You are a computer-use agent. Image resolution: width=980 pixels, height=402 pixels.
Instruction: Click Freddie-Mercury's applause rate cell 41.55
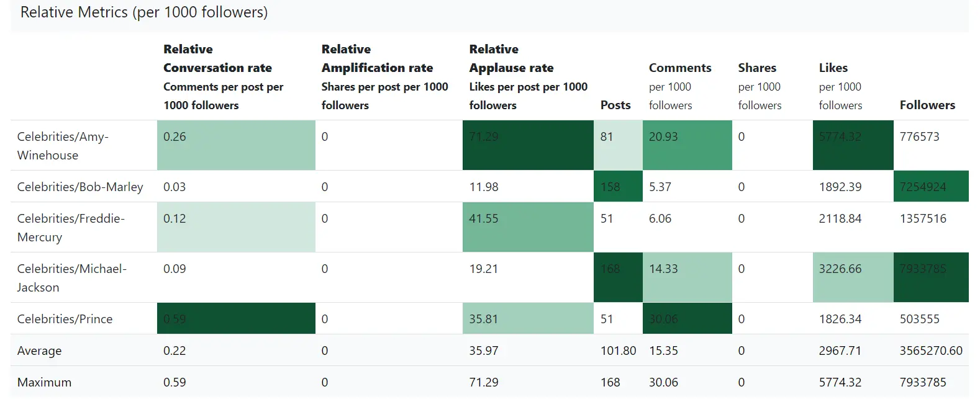pyautogui.click(x=527, y=227)
